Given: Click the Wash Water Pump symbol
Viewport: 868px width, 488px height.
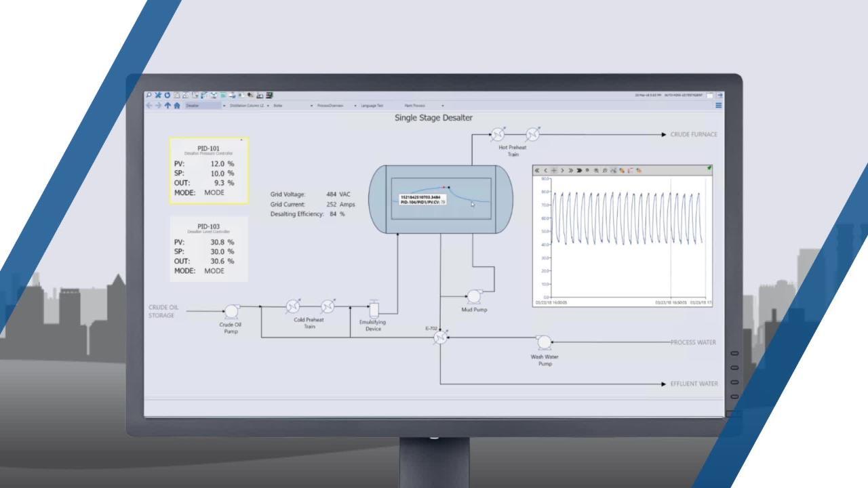Looking at the screenshot, I should pyautogui.click(x=543, y=342).
